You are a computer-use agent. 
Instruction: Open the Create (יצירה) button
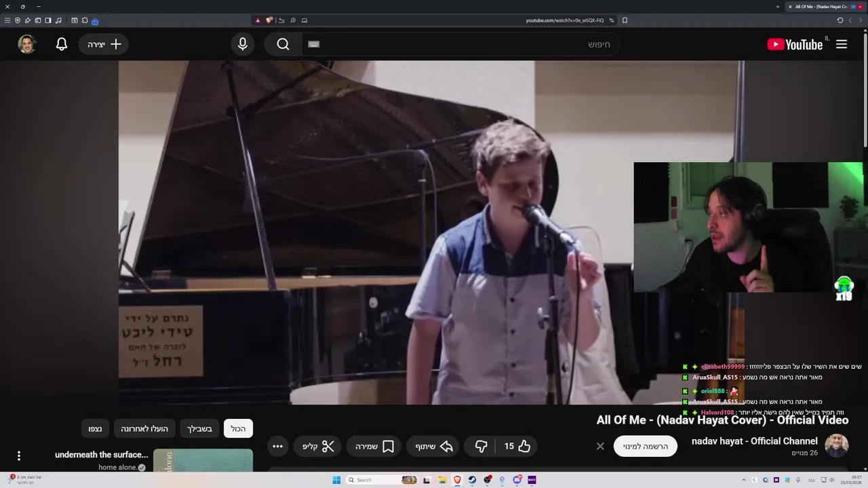tap(104, 44)
